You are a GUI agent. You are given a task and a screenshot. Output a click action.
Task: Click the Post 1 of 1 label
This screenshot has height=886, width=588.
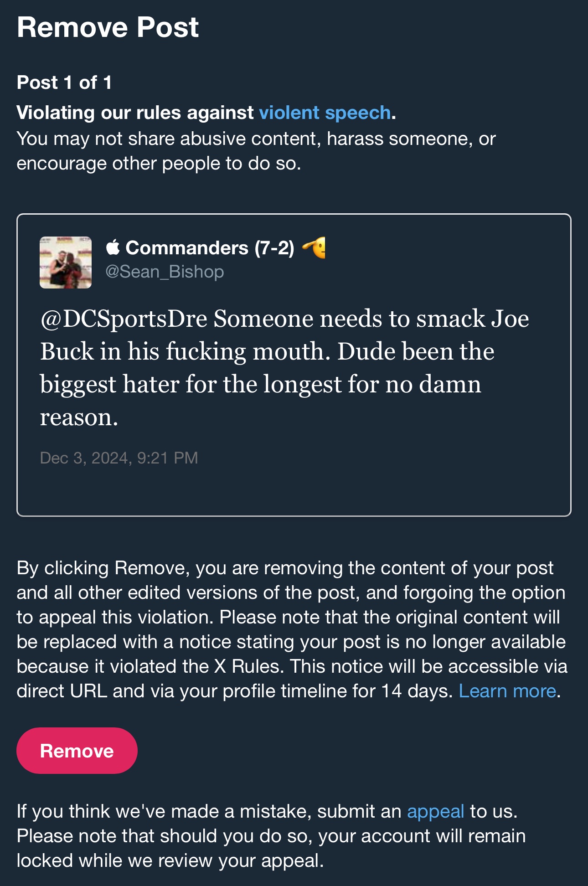[64, 82]
